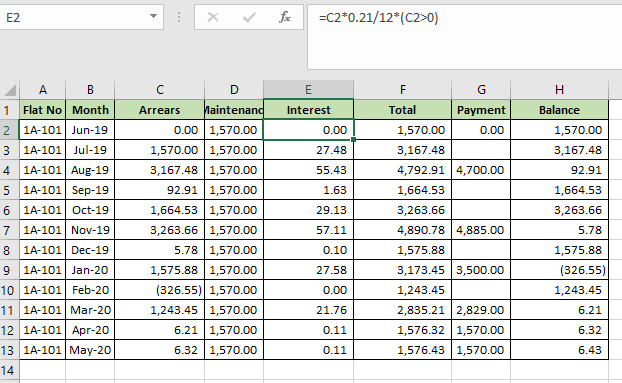The width and height of the screenshot is (622, 383).
Task: Select column A header
Action: (x=42, y=90)
